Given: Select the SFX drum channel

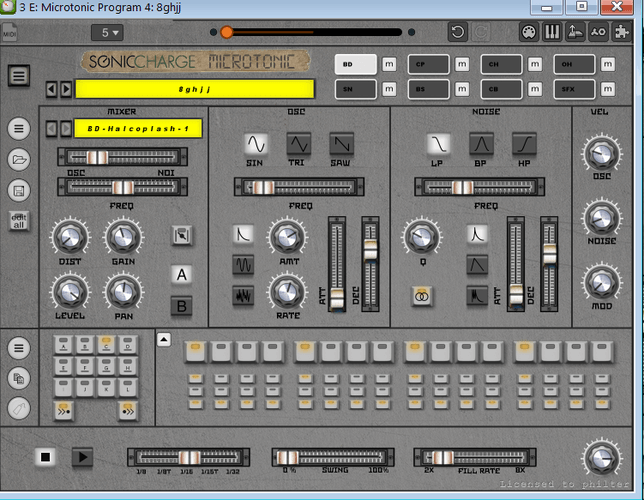Looking at the screenshot, I should pos(574,89).
